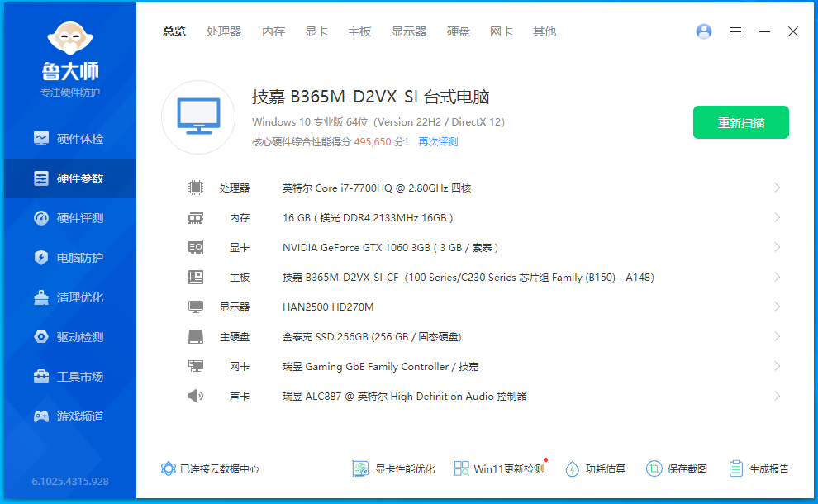Open the hamburger main menu

(735, 31)
